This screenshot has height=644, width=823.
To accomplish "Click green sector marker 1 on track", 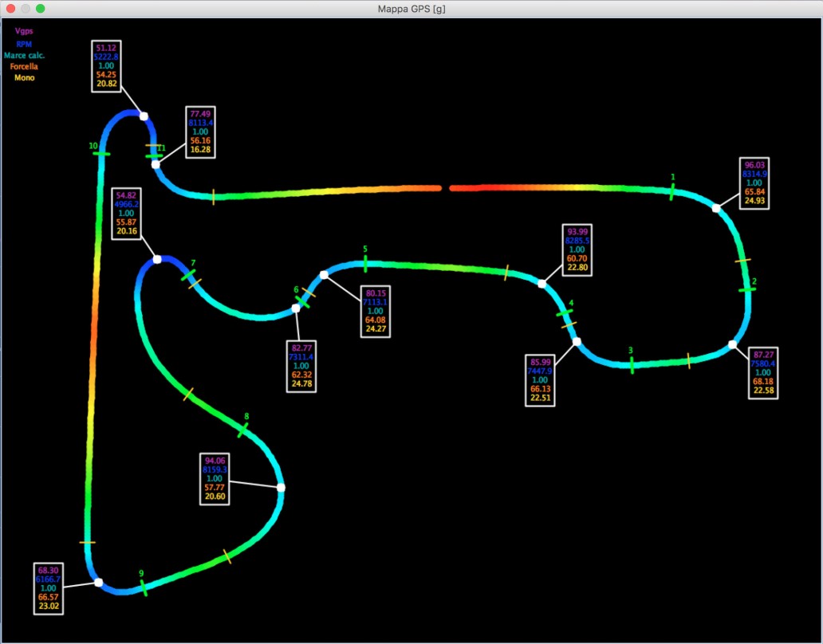I will pos(671,190).
